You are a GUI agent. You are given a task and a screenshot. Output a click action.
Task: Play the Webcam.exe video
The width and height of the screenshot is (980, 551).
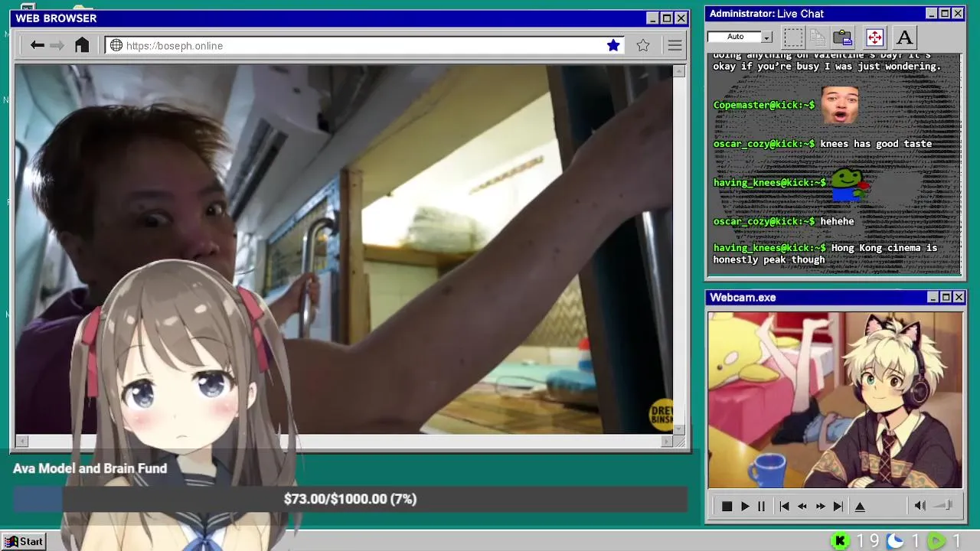tap(744, 506)
